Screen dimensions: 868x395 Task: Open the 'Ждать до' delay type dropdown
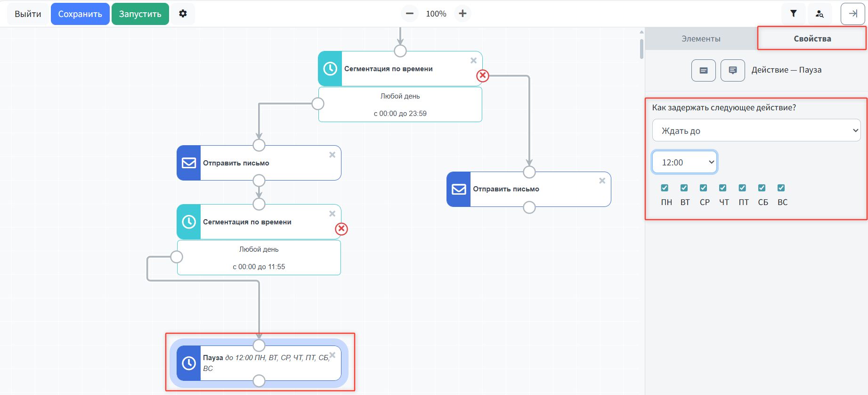(x=756, y=131)
